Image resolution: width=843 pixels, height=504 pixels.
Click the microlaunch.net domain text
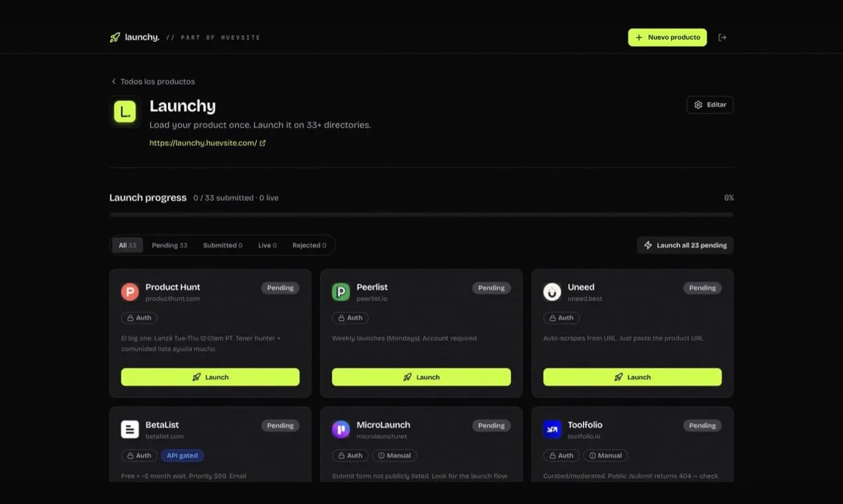(382, 436)
